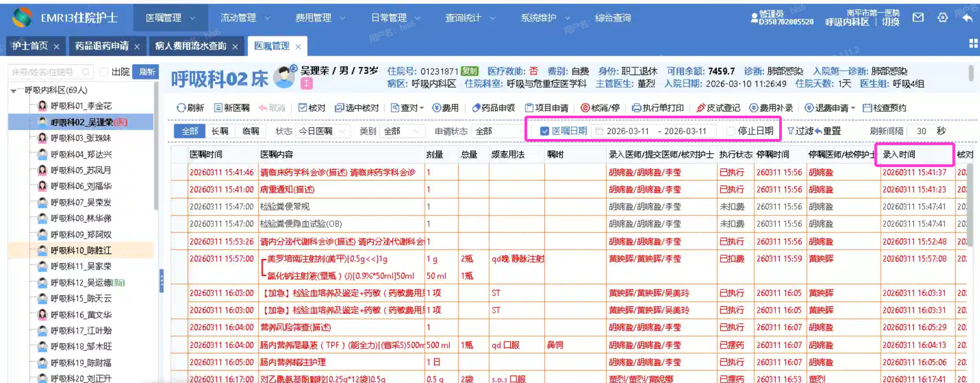Open the 日常管理 menu
The height and width of the screenshot is (383, 980).
pos(395,18)
